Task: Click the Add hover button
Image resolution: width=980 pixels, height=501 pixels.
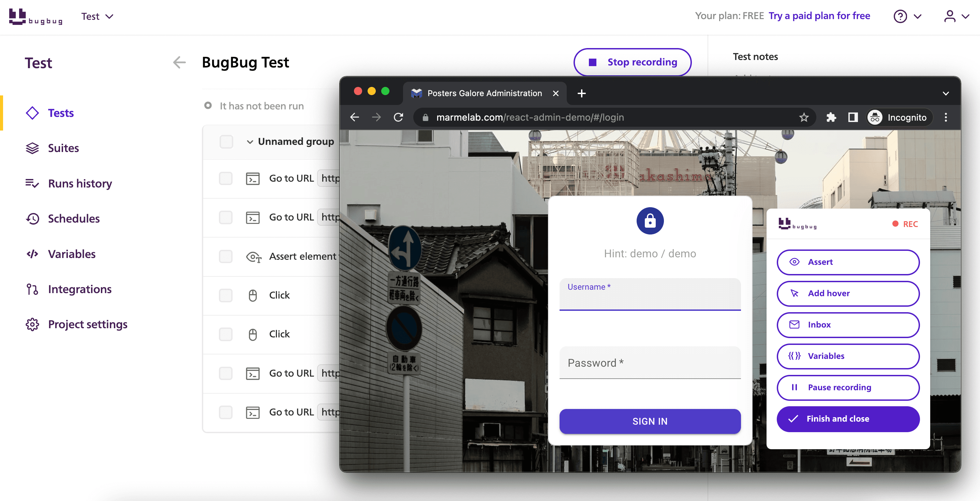Action: coord(848,293)
